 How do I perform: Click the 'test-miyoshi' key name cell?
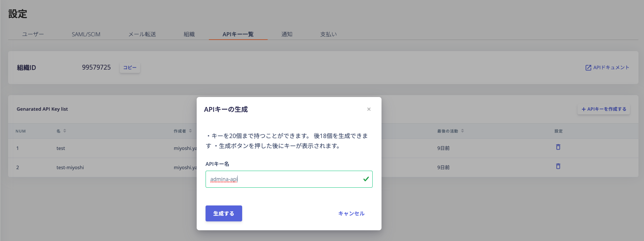coord(70,167)
